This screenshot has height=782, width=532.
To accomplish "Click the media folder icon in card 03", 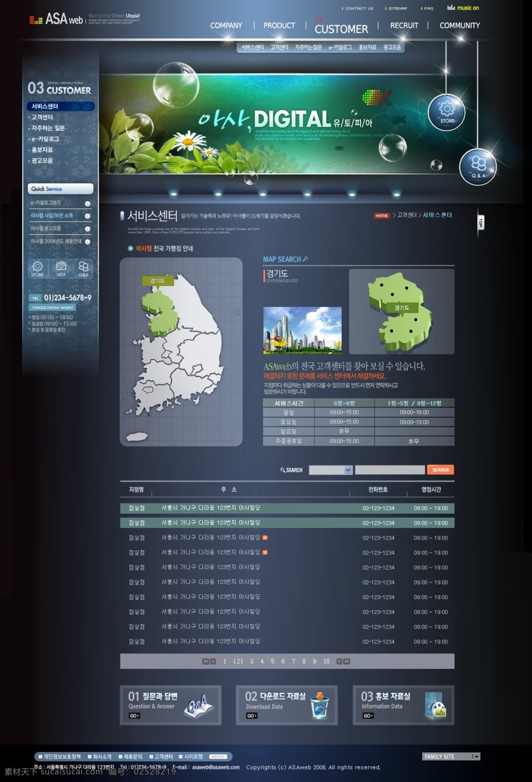I will [435, 705].
